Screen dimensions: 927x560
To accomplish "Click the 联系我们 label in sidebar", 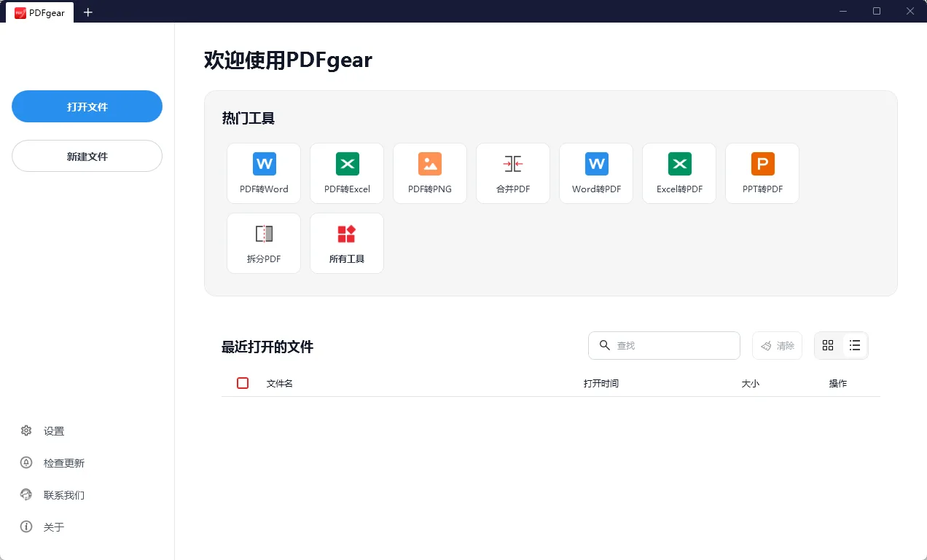I will click(x=64, y=495).
